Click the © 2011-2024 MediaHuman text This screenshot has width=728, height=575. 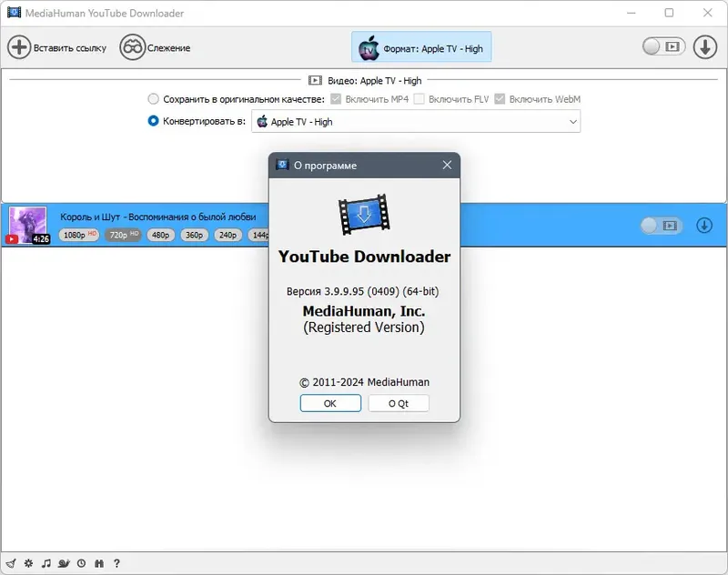364,382
